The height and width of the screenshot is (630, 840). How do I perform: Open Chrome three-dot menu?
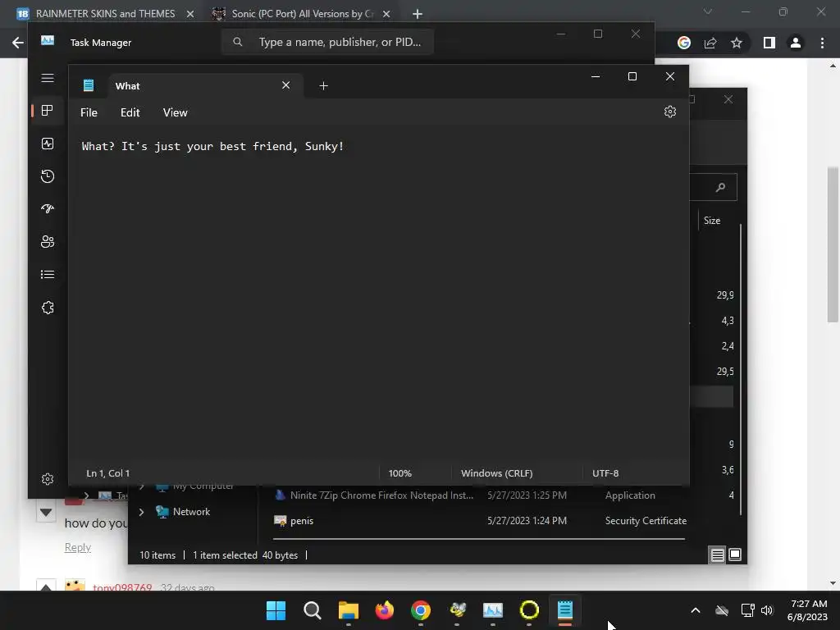click(x=822, y=43)
